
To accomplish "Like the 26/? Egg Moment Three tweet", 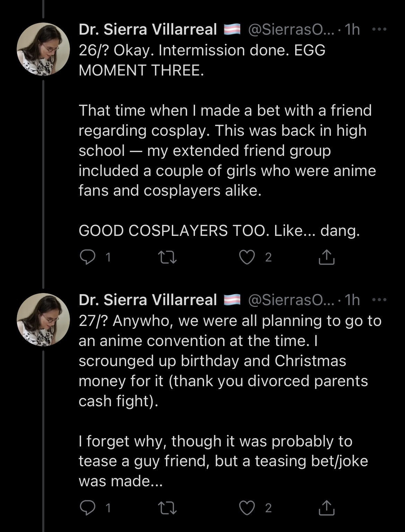I will click(x=247, y=257).
